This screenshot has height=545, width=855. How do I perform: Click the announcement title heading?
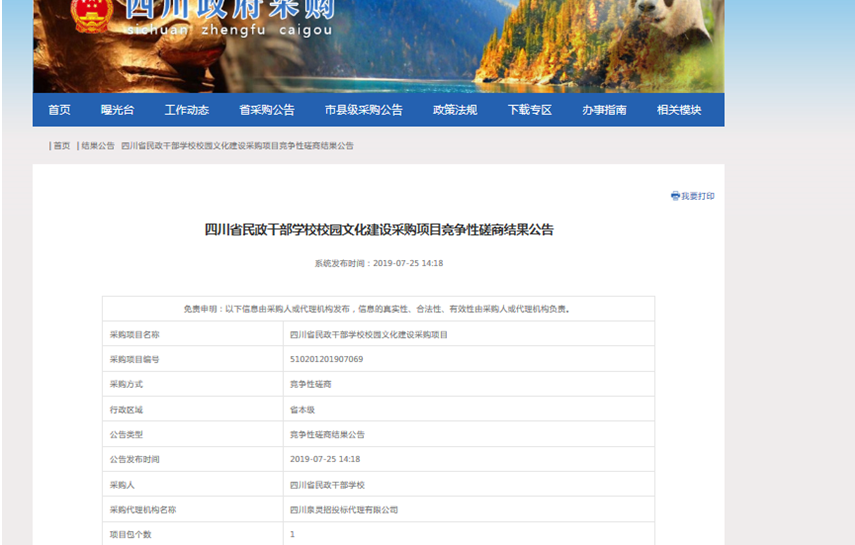click(x=379, y=230)
